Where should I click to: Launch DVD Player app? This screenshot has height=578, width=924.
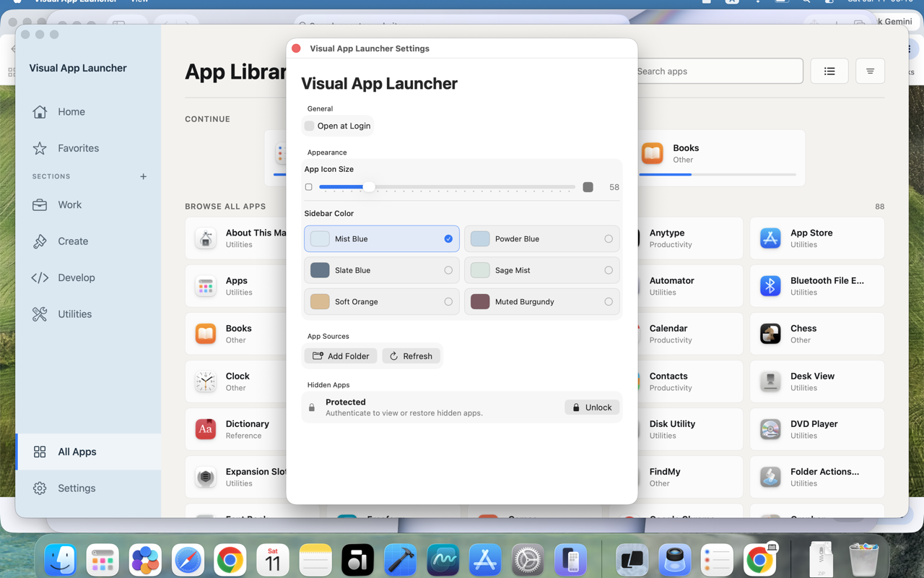coord(817,429)
